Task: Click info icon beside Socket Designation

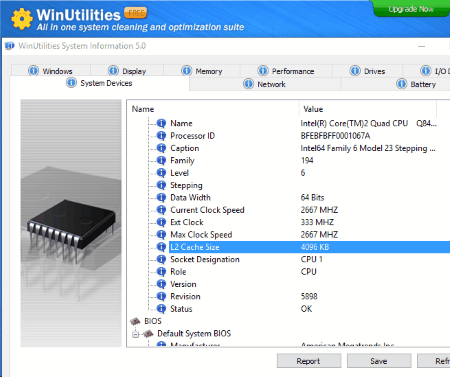Action: 161,259
